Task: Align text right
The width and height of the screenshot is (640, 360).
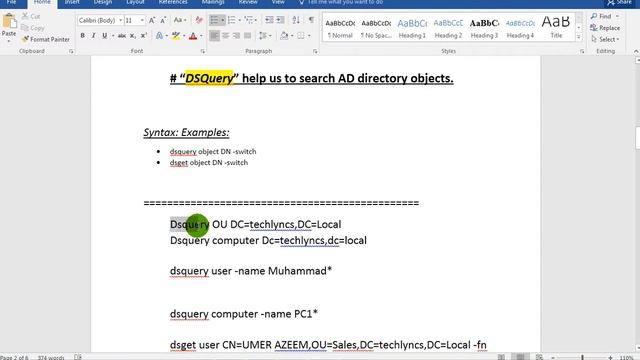Action: tap(236, 36)
